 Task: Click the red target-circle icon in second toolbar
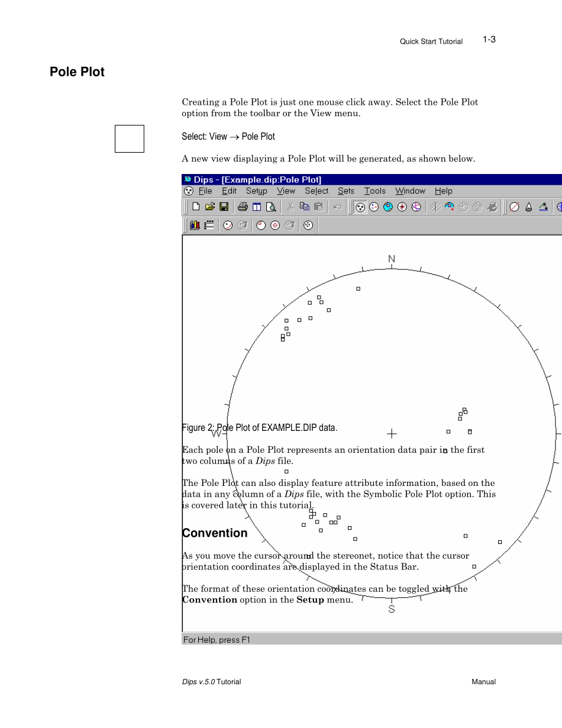click(275, 225)
